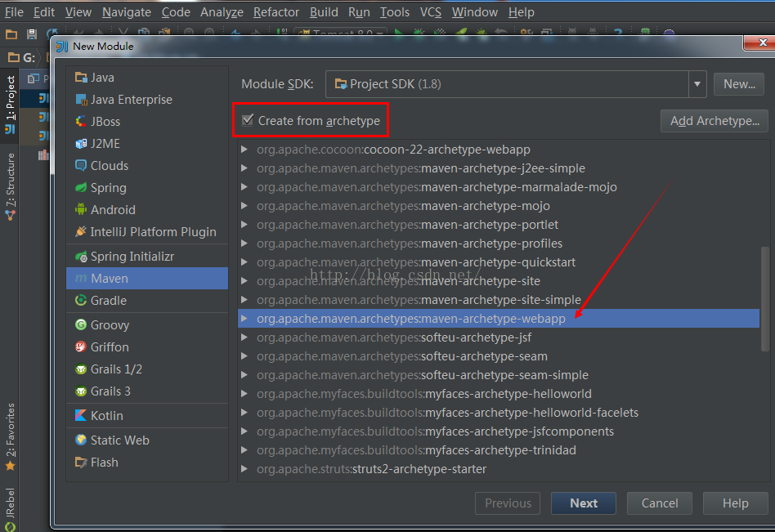This screenshot has height=532, width=775.
Task: Click the archetype list vertical scrollbar
Action: [764, 299]
